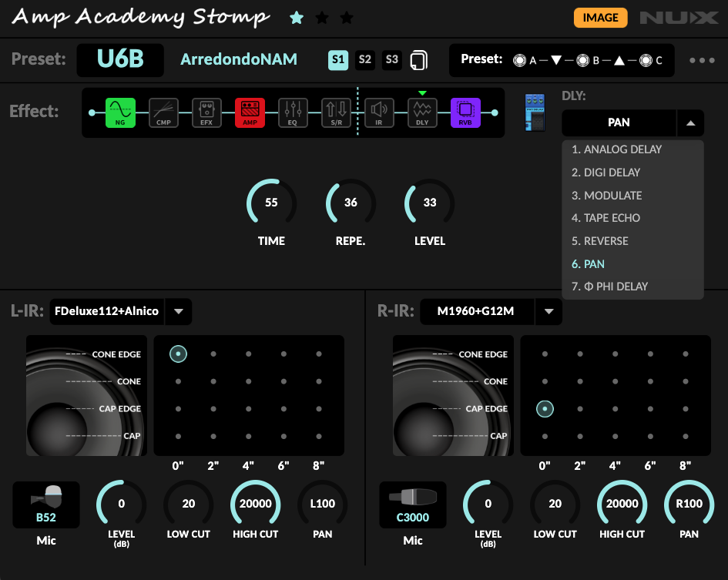The height and width of the screenshot is (580, 728).
Task: Select R-IR mic position cap edge 0 inch
Action: click(545, 409)
